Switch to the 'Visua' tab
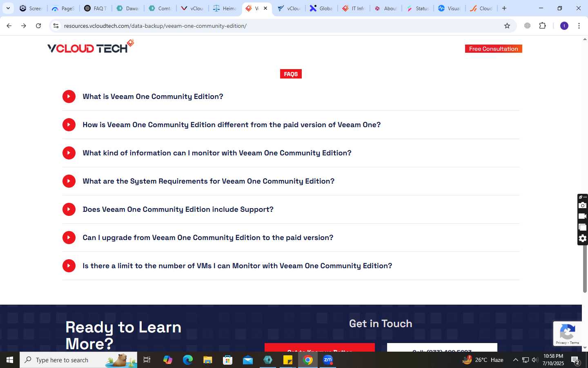 click(x=450, y=8)
